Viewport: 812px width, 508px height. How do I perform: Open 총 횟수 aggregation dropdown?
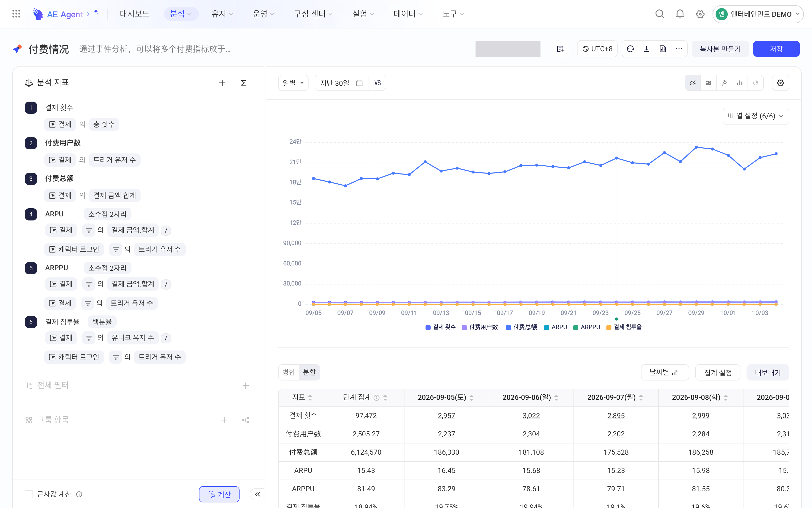click(x=104, y=124)
